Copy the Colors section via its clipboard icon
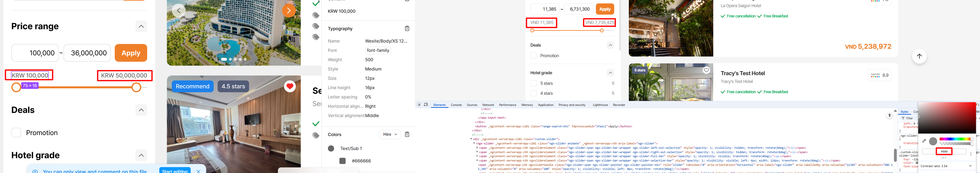This screenshot has width=980, height=173. coord(407,134)
